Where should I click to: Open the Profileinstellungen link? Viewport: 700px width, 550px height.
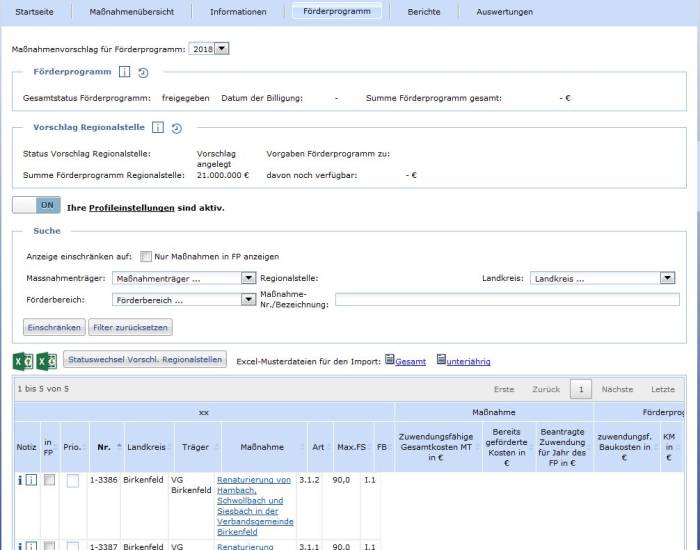coord(132,208)
